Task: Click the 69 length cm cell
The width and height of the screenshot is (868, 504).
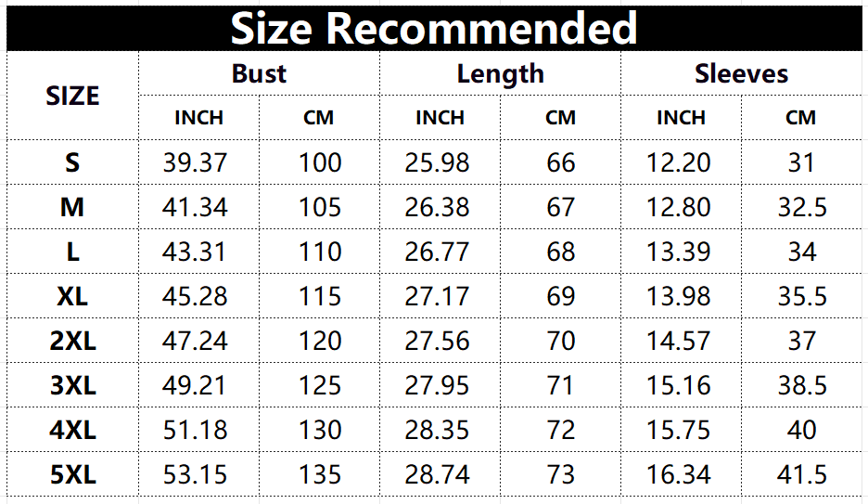Action: click(x=561, y=296)
